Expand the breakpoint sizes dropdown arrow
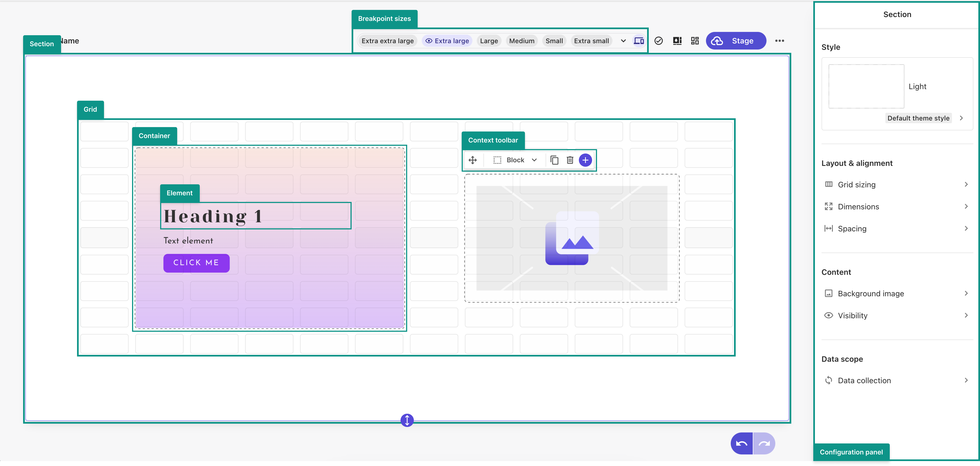 click(x=623, y=41)
